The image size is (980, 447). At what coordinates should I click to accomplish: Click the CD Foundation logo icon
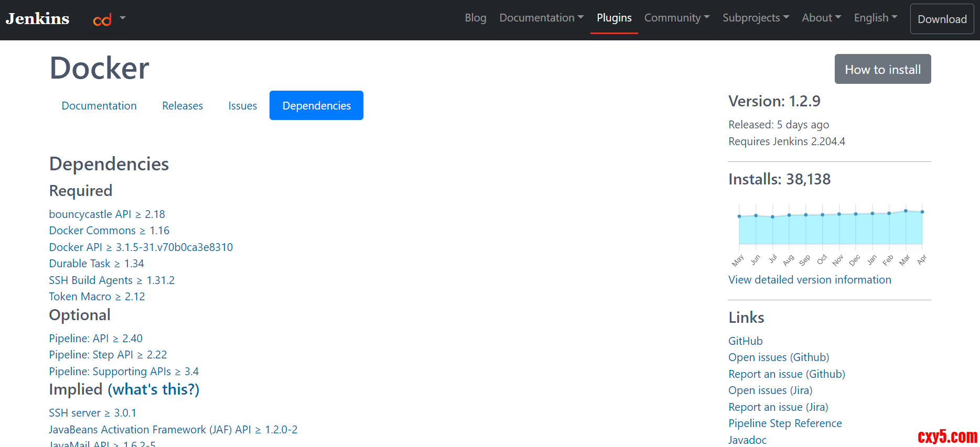pos(102,20)
